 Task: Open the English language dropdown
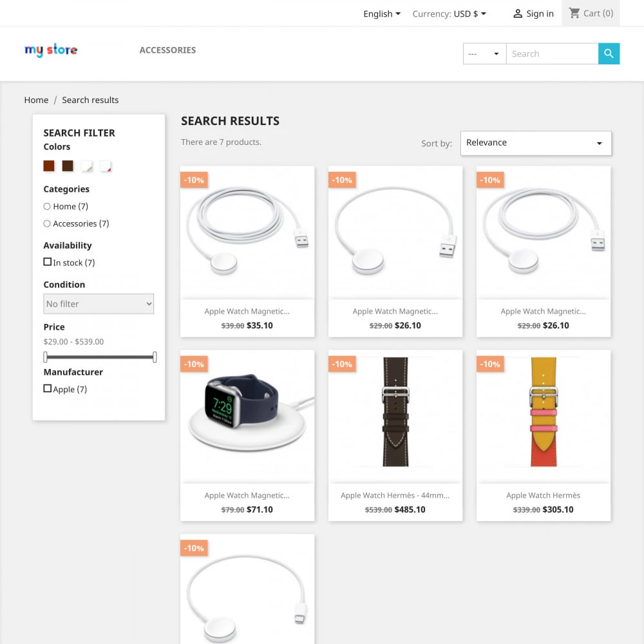[x=381, y=14]
